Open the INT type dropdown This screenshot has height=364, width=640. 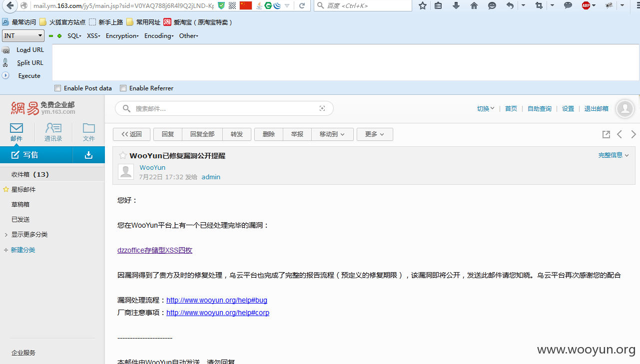pyautogui.click(x=23, y=36)
